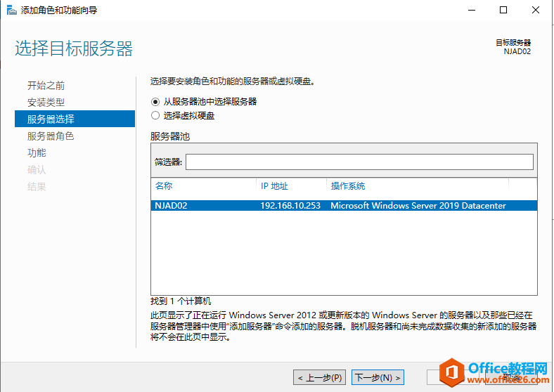Select the 服务器选择 step
Viewport: 554px width, 392px height.
click(51, 119)
